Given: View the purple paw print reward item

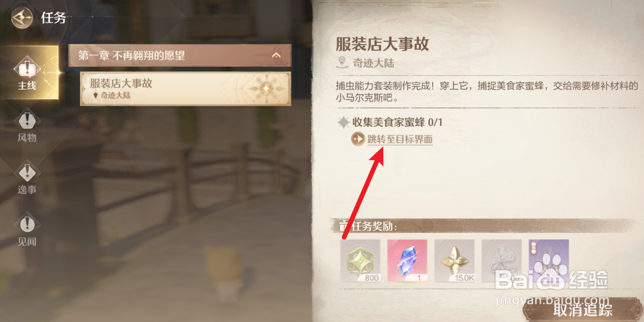Looking at the screenshot, I should tap(549, 261).
